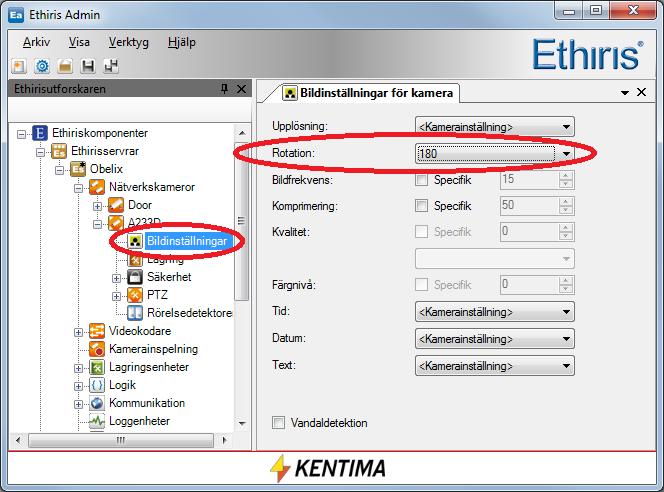Viewport: 664px width, 492px height.
Task: Collapse the Obelix tree node
Action: pos(59,170)
